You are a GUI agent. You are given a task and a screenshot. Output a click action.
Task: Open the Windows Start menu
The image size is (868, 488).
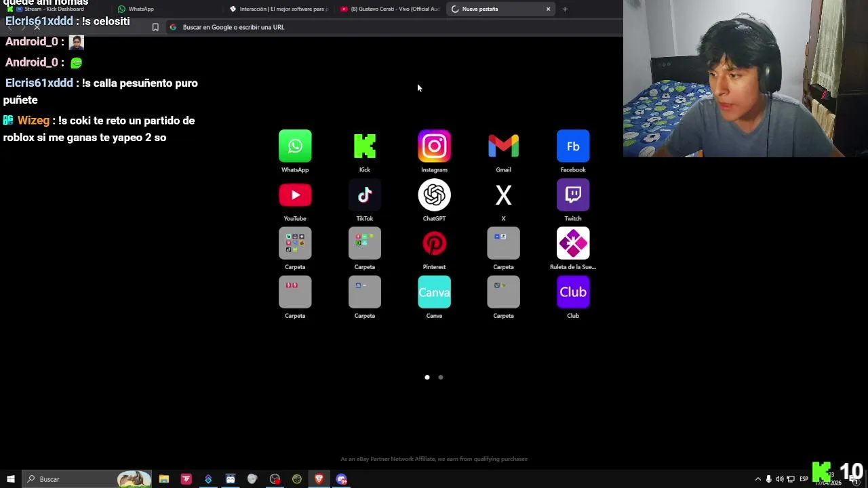tap(11, 479)
